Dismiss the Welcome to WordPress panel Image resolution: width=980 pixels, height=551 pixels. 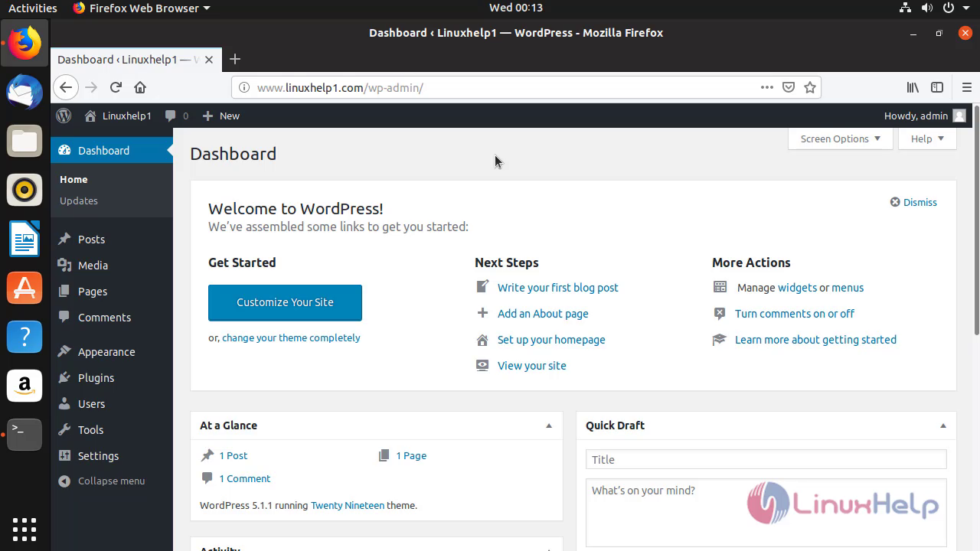913,202
